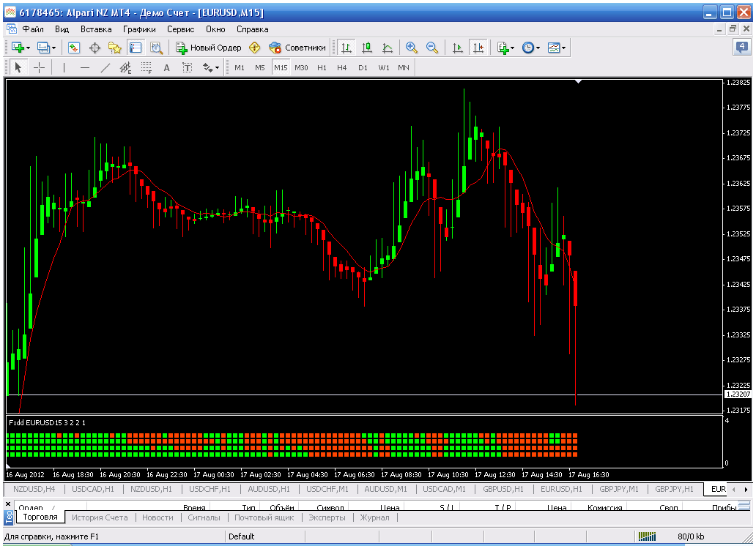Zoom in on the chart
The image size is (756, 546).
click(x=411, y=48)
